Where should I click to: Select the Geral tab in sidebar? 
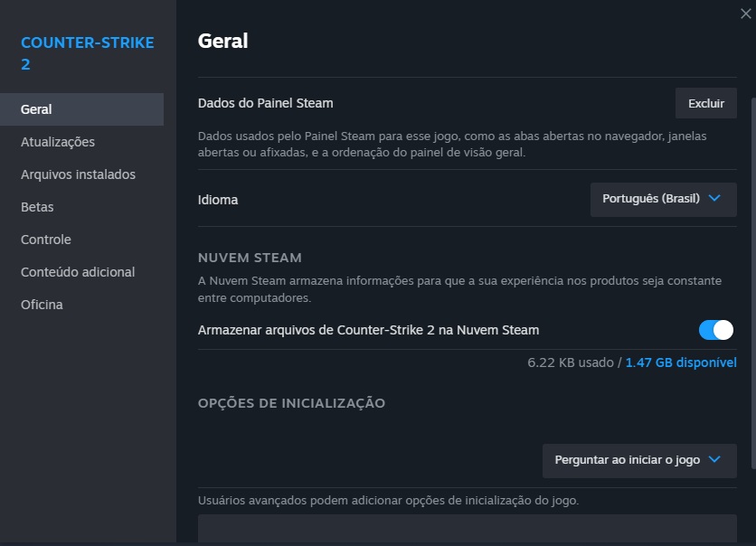(81, 109)
